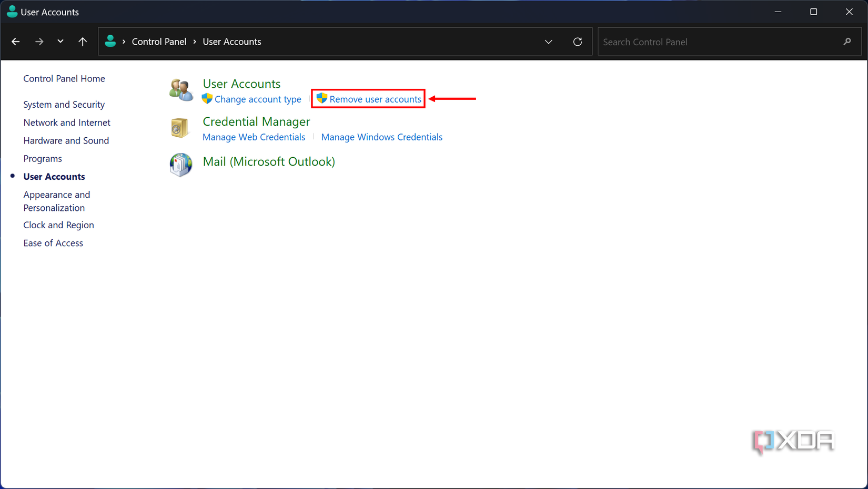This screenshot has height=489, width=868.
Task: Go to System and Security
Action: (x=64, y=104)
